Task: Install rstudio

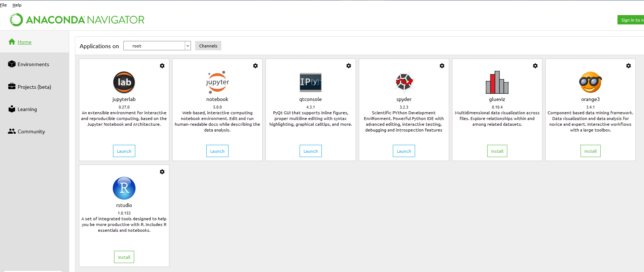Action: click(x=124, y=257)
